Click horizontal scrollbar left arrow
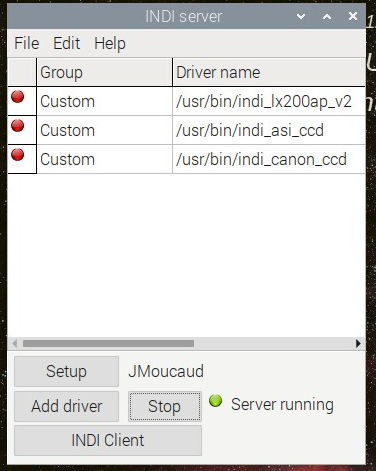 (15, 343)
